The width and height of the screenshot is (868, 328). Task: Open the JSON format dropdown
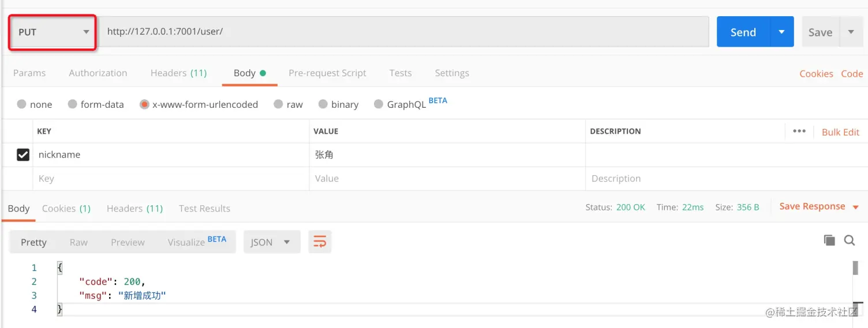272,242
